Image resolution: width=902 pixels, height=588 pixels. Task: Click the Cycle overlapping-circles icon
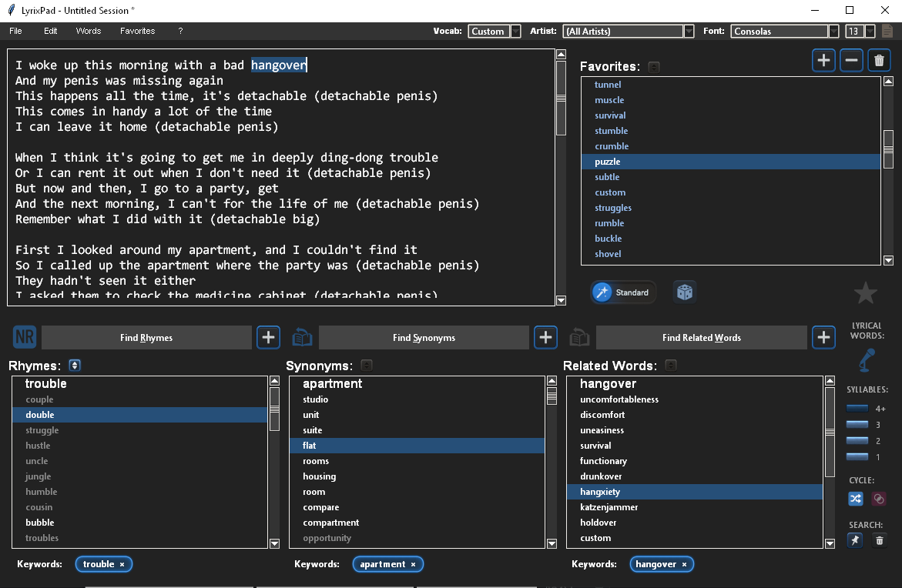[x=879, y=498]
